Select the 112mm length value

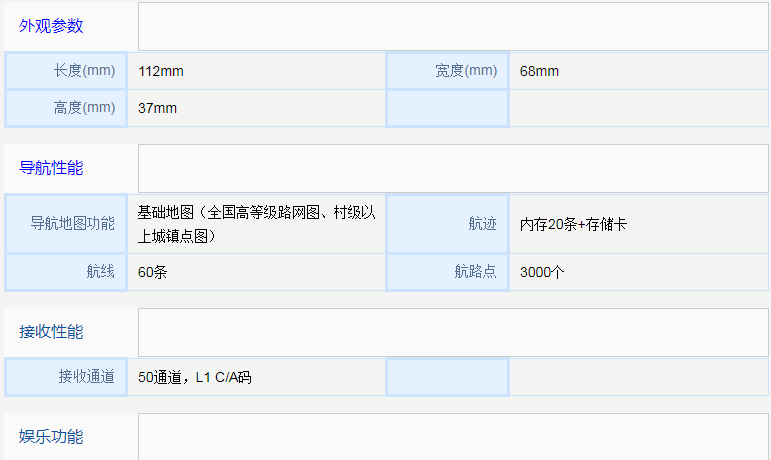tap(161, 71)
